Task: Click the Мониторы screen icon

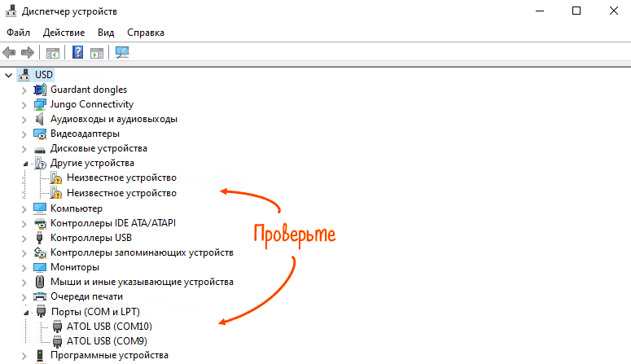Action: coord(40,267)
